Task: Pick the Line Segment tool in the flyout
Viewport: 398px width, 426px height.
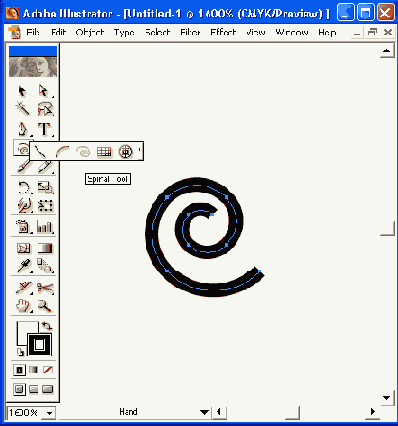Action: pyautogui.click(x=41, y=152)
